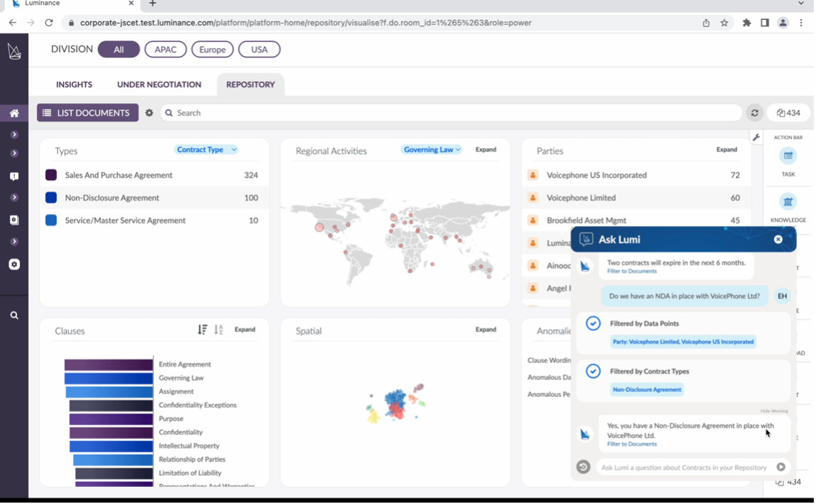Toggle Filtered by Contract Types checkmark
This screenshot has height=504, width=816.
click(593, 371)
